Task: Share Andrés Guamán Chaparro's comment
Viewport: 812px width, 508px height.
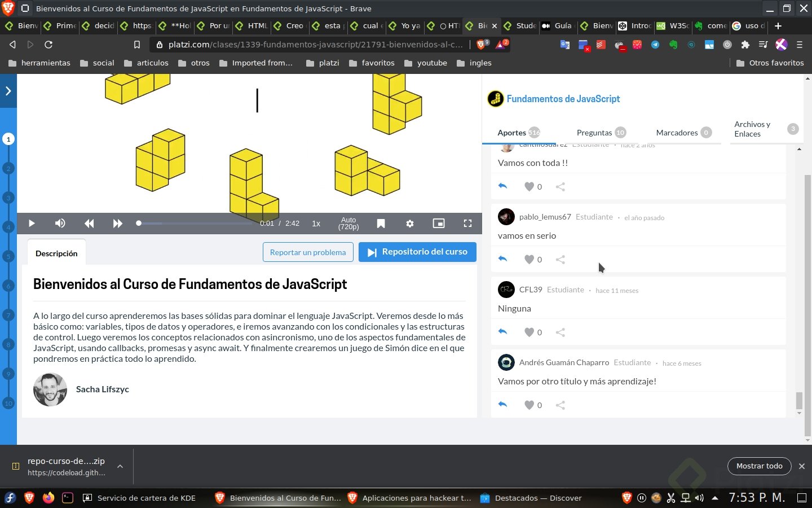Action: pyautogui.click(x=561, y=405)
